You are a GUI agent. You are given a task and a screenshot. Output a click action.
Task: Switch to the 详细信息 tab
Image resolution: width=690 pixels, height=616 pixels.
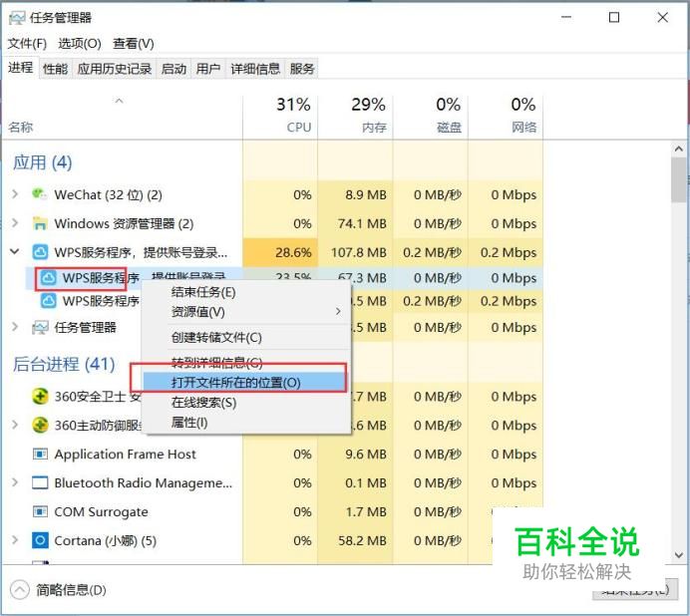(255, 69)
